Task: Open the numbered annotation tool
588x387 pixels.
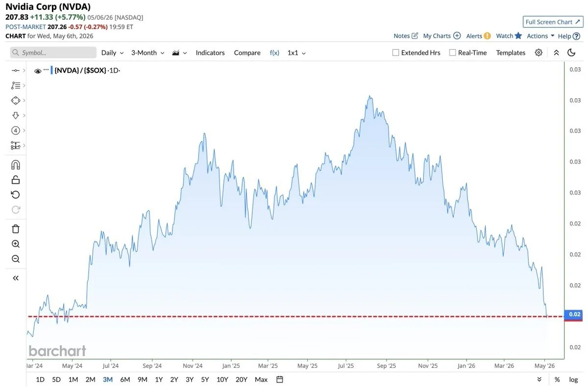Action: click(x=15, y=130)
